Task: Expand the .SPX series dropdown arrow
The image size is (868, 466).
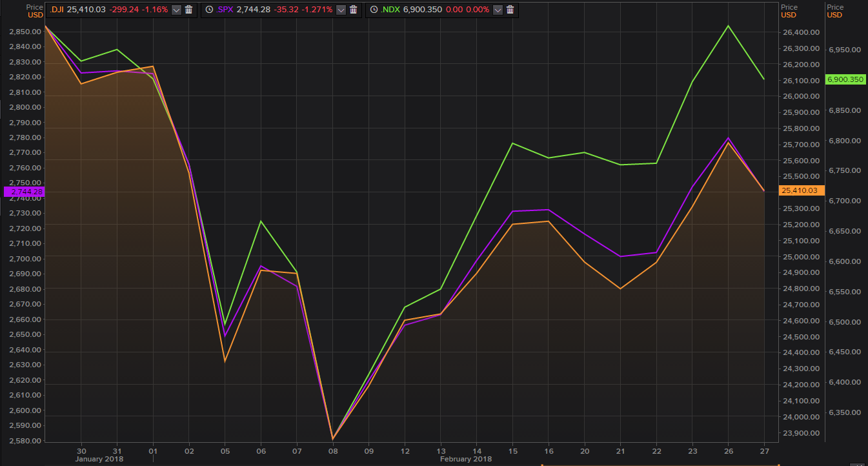Action: click(341, 10)
